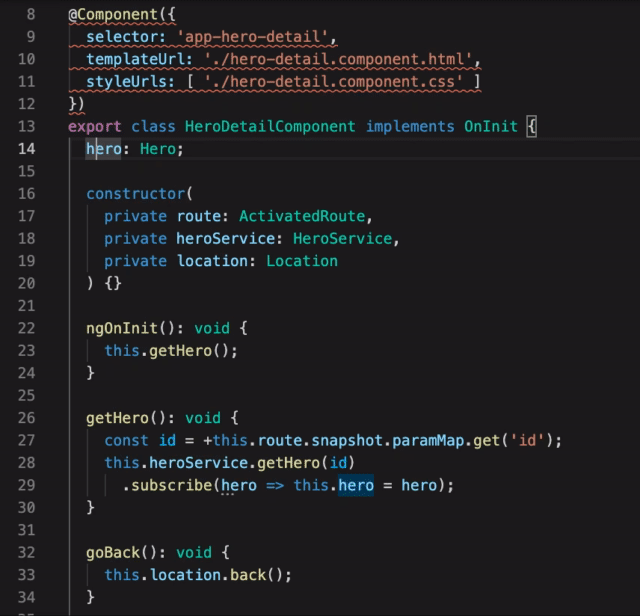Screen dimensions: 640x616
Task: Click the hero property on line 14
Action: pos(104,149)
